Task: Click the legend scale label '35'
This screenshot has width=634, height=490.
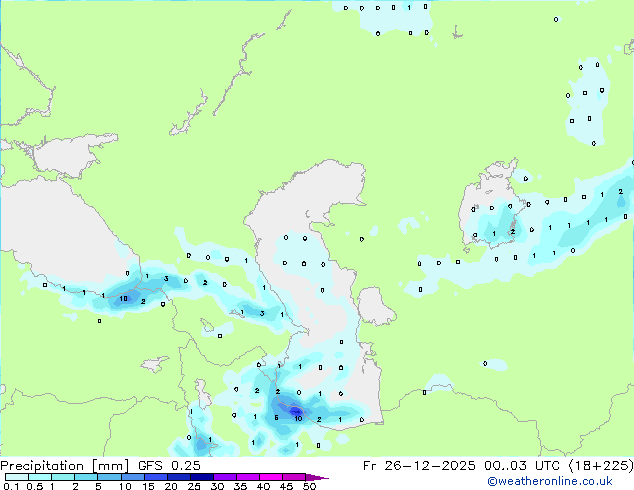Action: (x=240, y=486)
